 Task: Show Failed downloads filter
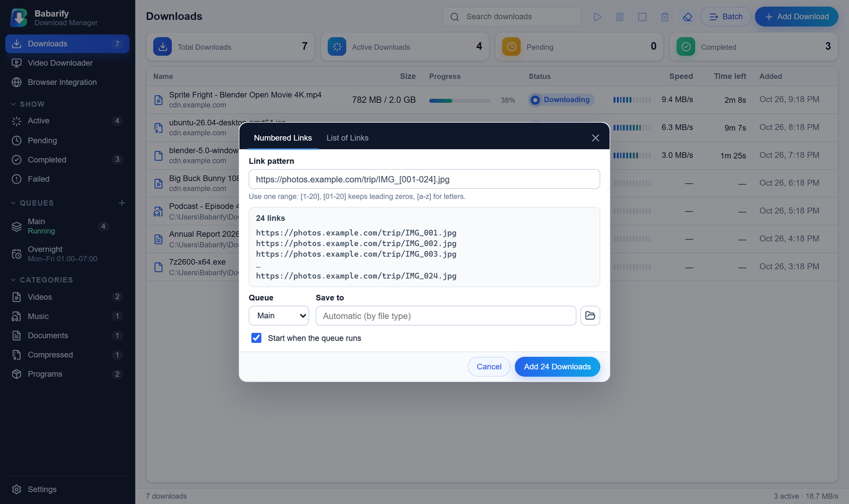67,179
